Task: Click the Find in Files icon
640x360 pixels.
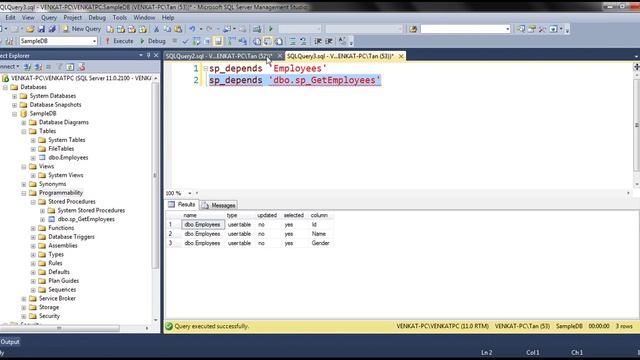Action: [x=413, y=29]
